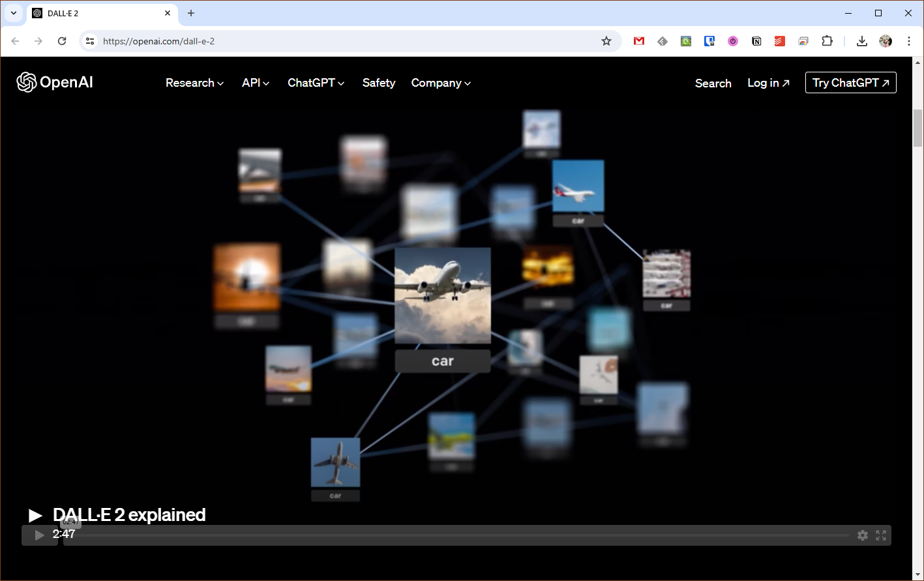Play the DALL·E 2 explained video

35,516
